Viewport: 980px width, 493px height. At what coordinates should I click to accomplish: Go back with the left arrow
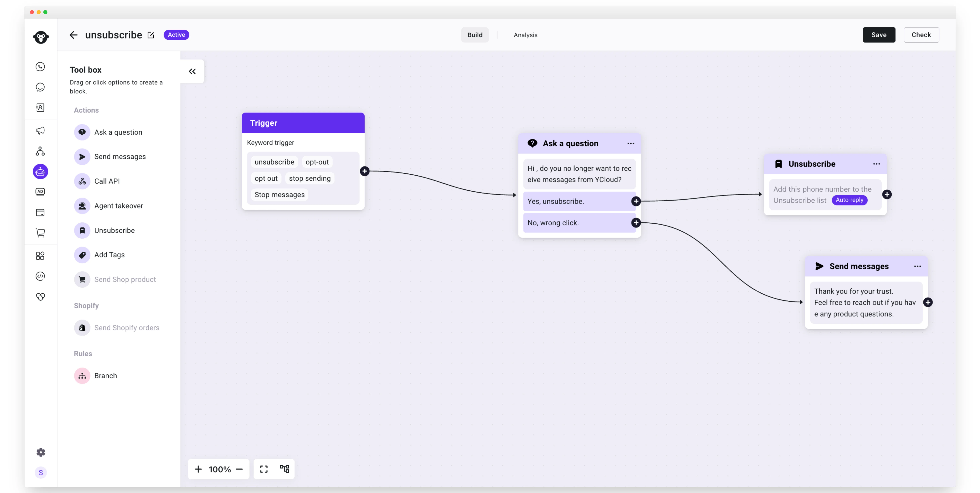pyautogui.click(x=73, y=35)
